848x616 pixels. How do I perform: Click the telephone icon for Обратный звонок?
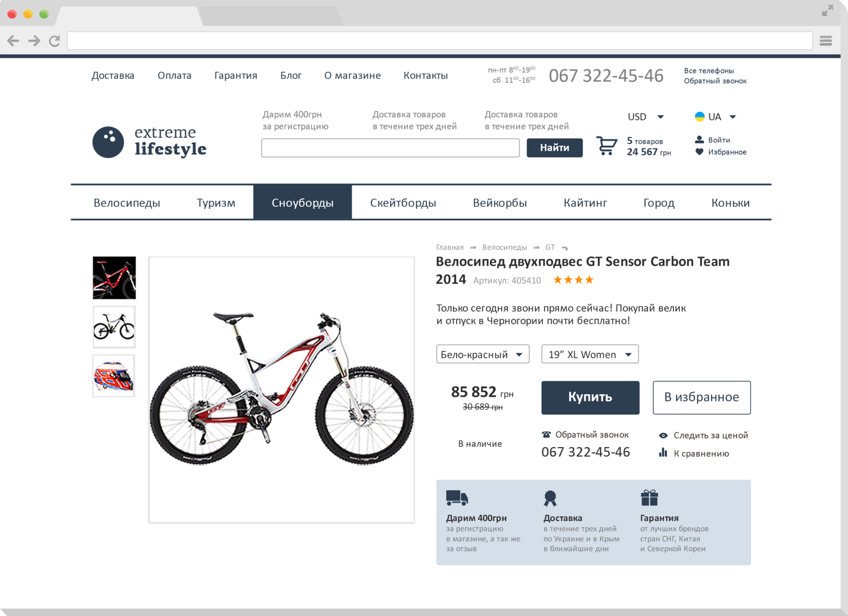coord(546,435)
